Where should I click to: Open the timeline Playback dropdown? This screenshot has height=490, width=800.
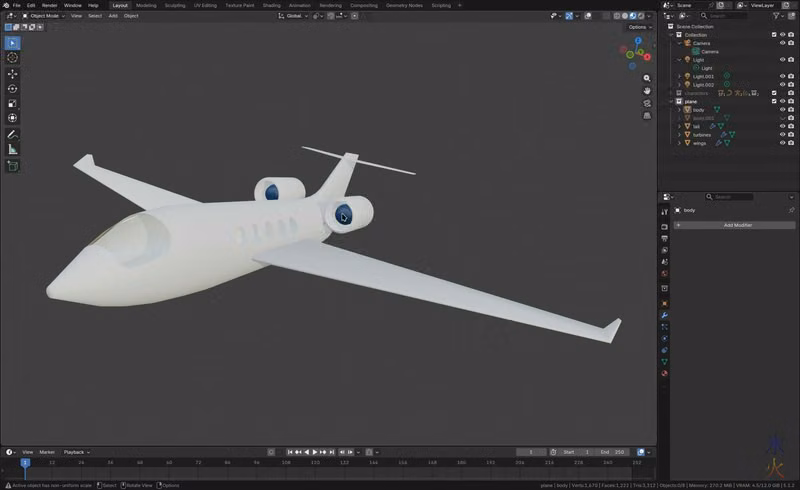[77, 452]
